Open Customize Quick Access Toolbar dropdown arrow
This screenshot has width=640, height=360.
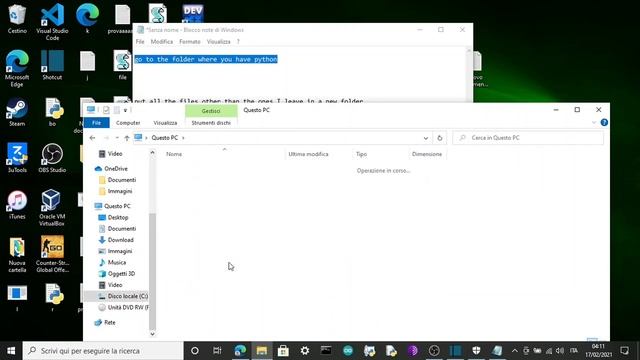click(125, 110)
